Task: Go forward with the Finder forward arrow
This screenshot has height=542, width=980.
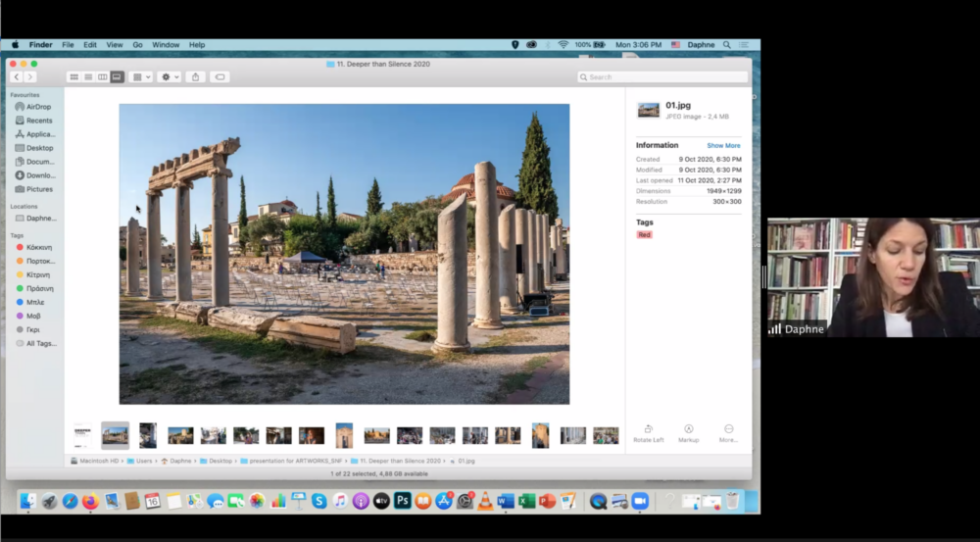Action: click(30, 76)
